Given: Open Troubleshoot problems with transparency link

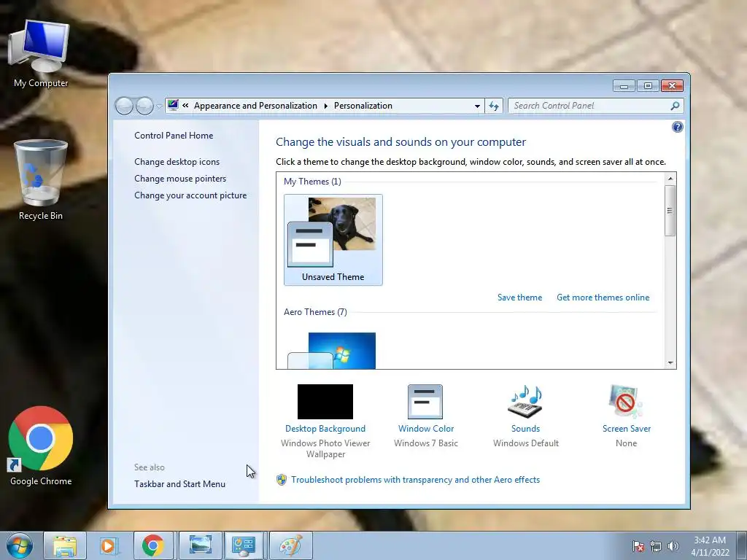Looking at the screenshot, I should pyautogui.click(x=415, y=480).
